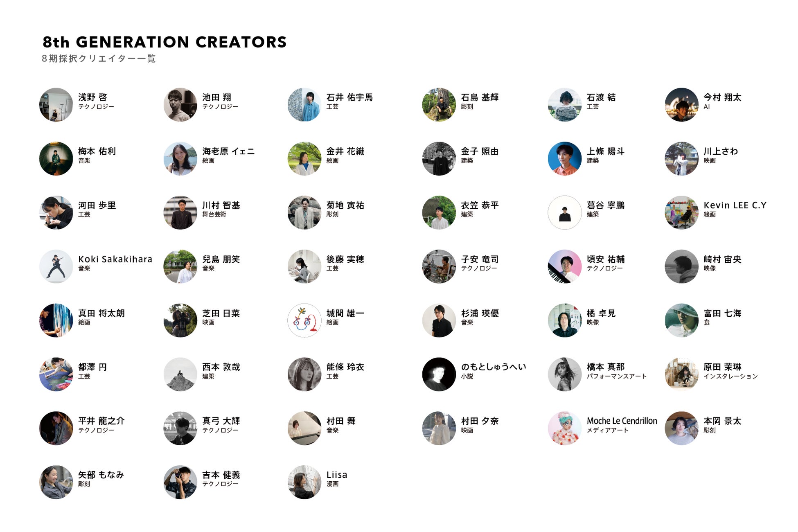798x532 pixels.
Task: Open the 海老原 イェニ name link
Action: tap(228, 151)
